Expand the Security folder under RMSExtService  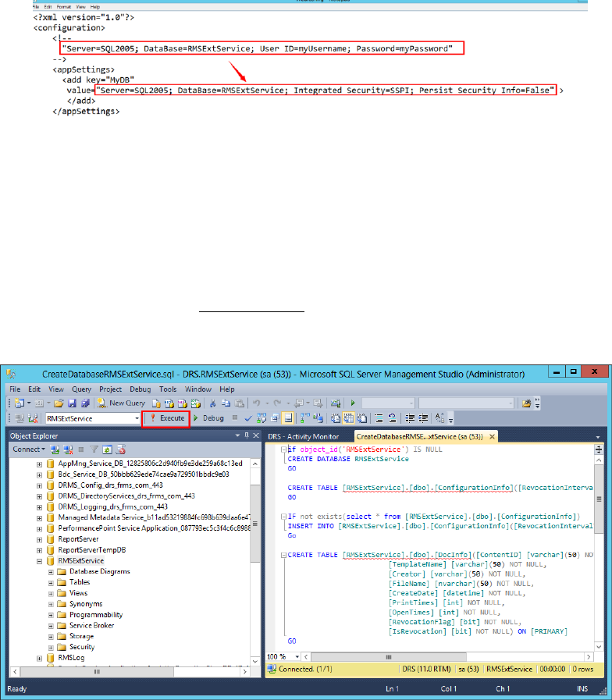point(51,647)
